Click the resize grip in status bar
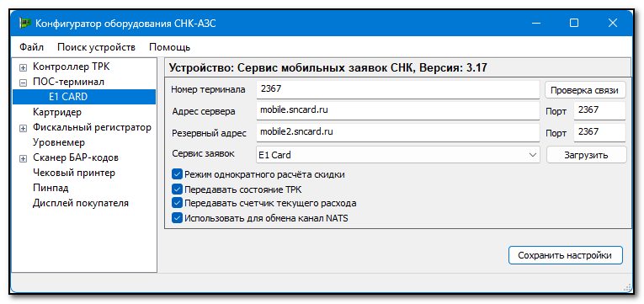Screen dimensions: 644x304 click(628, 287)
